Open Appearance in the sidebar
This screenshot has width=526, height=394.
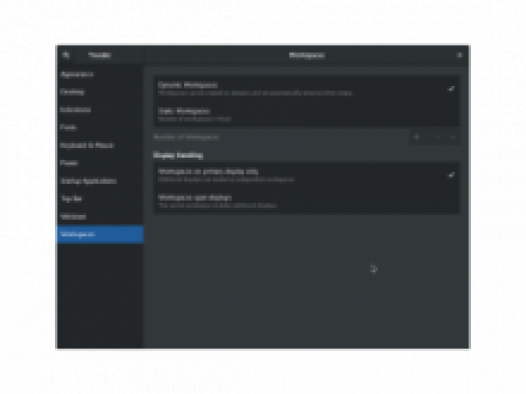(100, 74)
